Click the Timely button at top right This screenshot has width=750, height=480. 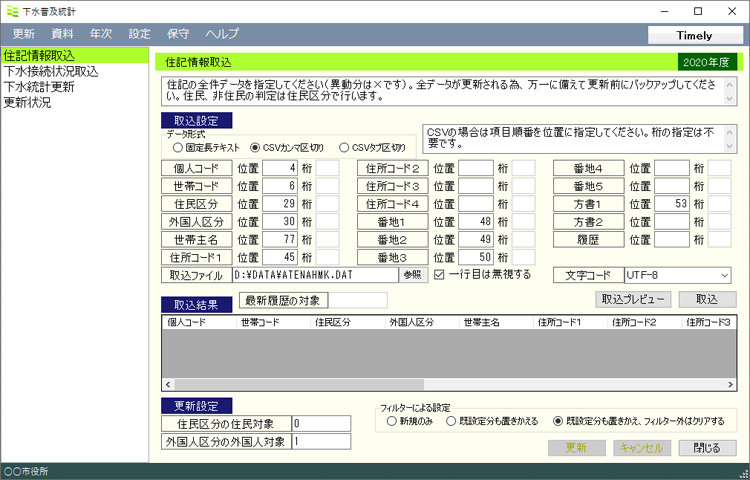pyautogui.click(x=694, y=35)
